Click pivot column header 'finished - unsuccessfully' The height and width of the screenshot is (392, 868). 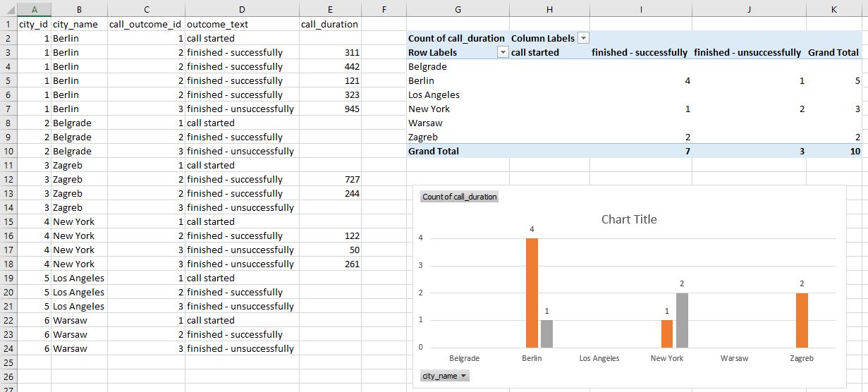pos(747,52)
